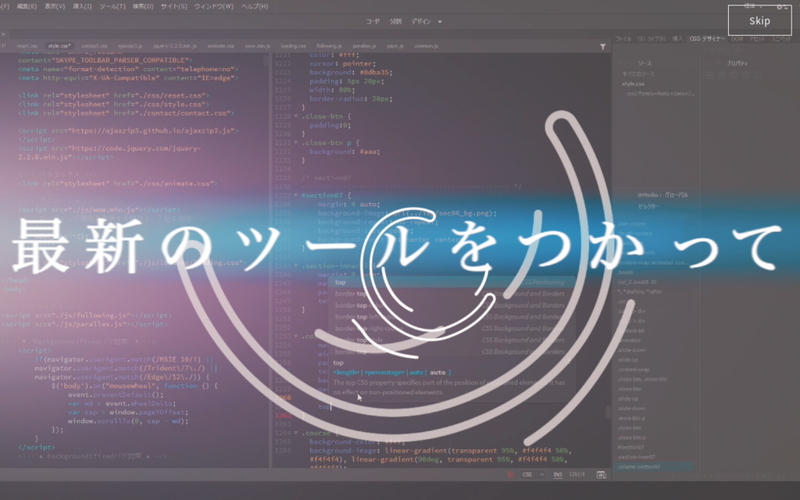
Task: Switch to コード view
Action: (373, 21)
